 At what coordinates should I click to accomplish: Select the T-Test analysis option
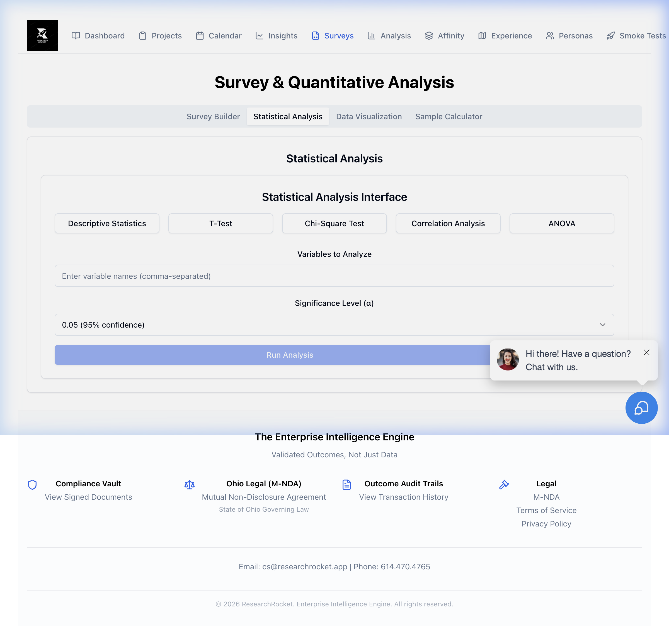pyautogui.click(x=220, y=223)
